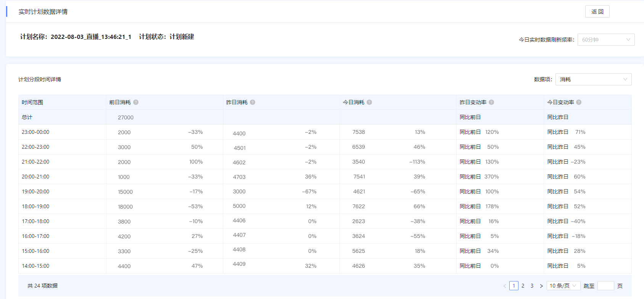Click 前日消耗 value 3800
Viewport: 644px width, 299px height.
pos(124,222)
